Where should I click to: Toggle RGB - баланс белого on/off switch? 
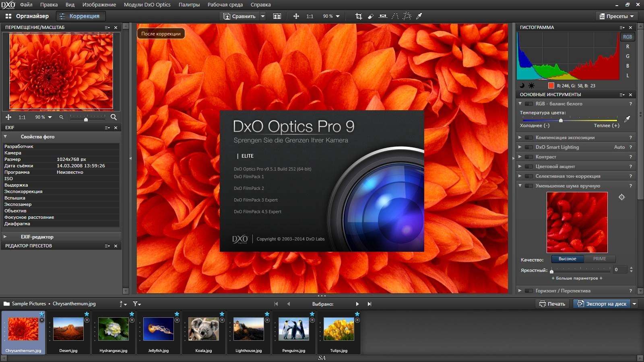[x=529, y=104]
